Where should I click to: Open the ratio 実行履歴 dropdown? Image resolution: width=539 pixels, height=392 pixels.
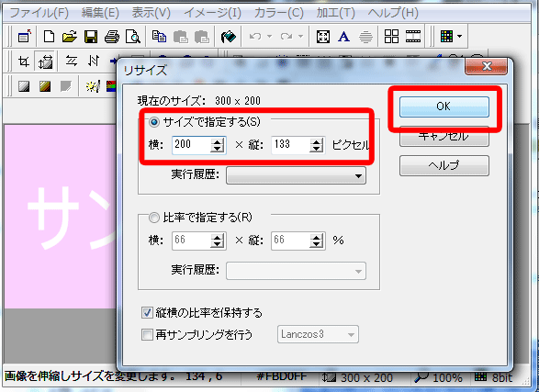point(296,271)
